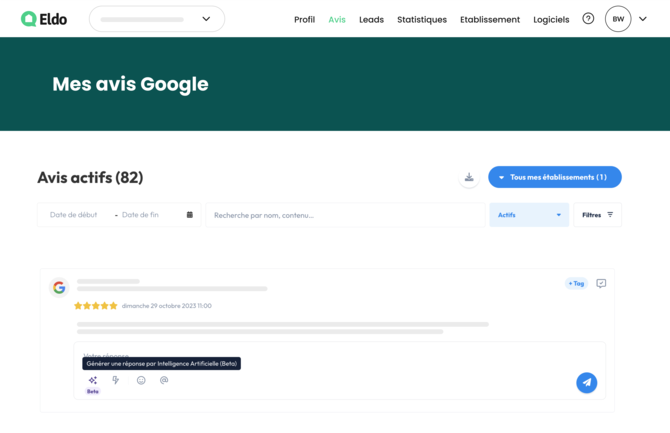Screen dimensions: 670x433
Task: Open the Actifs status dropdown
Action: (529, 215)
